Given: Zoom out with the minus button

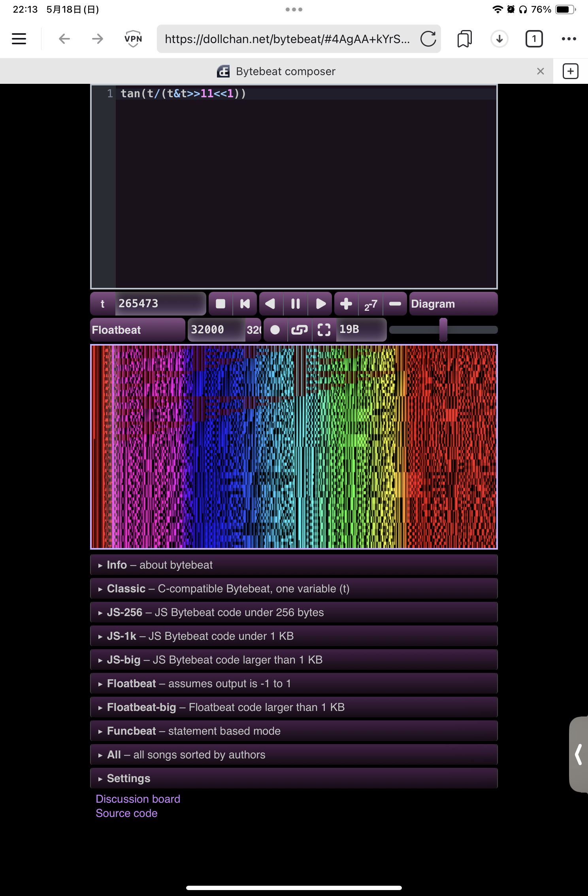Looking at the screenshot, I should click(x=395, y=304).
